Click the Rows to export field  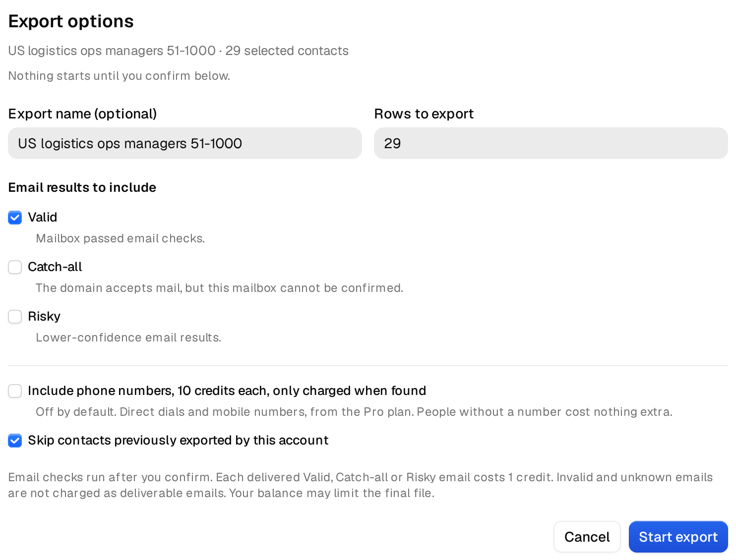(551, 143)
